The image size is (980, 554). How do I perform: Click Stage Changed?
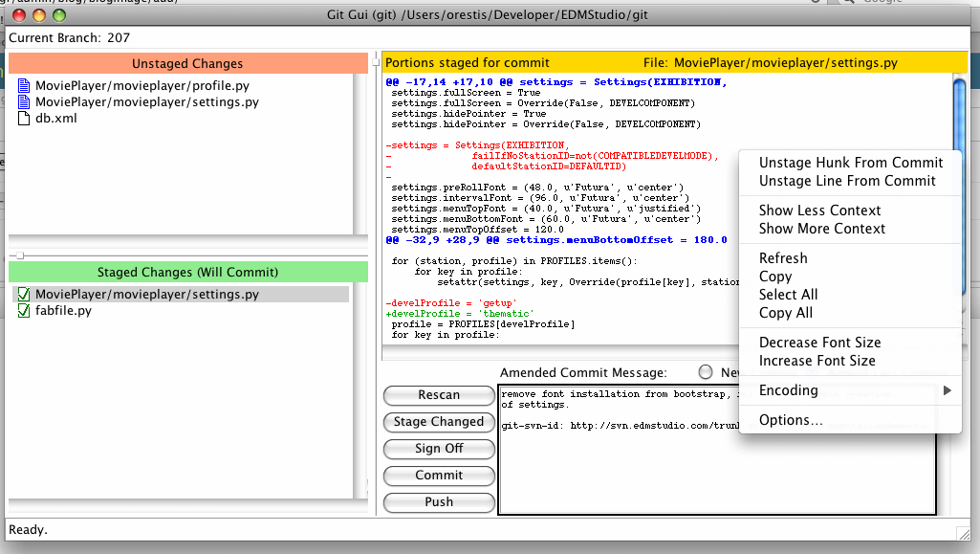click(x=438, y=422)
